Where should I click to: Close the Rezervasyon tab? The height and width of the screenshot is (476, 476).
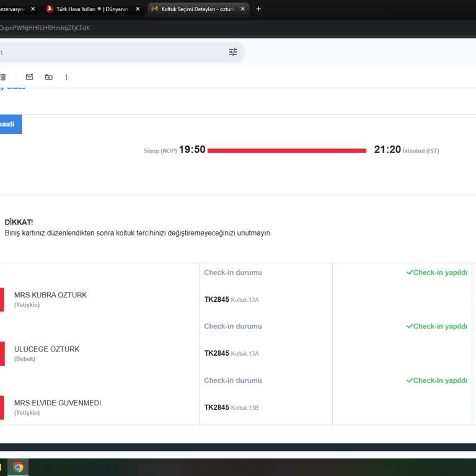33,9
